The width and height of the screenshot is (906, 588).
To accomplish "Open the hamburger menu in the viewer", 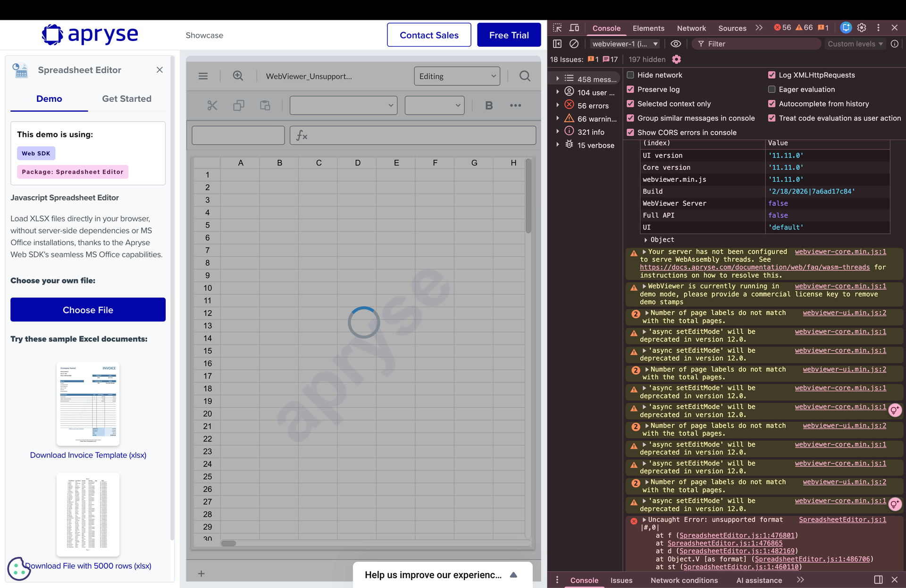I will [x=203, y=76].
